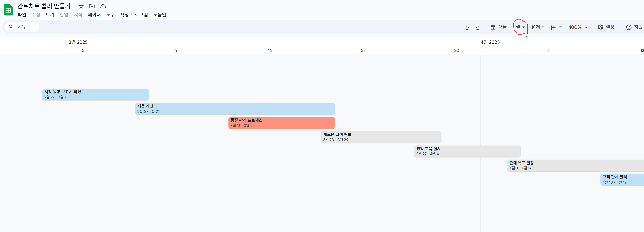Click the undo arrow icon
The width and height of the screenshot is (644, 232).
467,27
